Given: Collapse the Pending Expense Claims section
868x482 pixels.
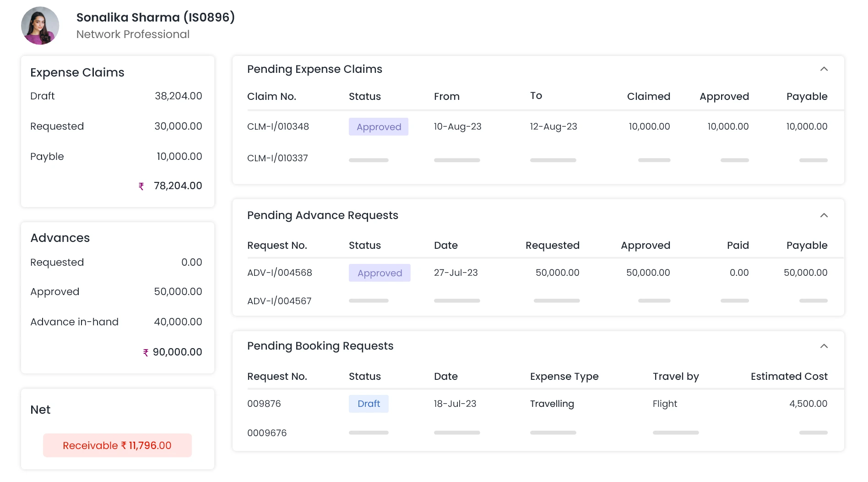Looking at the screenshot, I should point(824,69).
